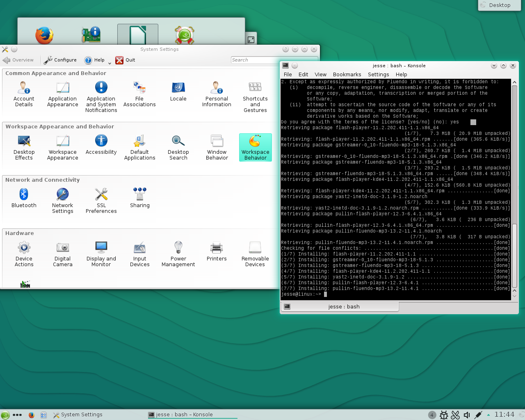Open Digital Camera settings
Screen dimensions: 525x420
coord(62,254)
